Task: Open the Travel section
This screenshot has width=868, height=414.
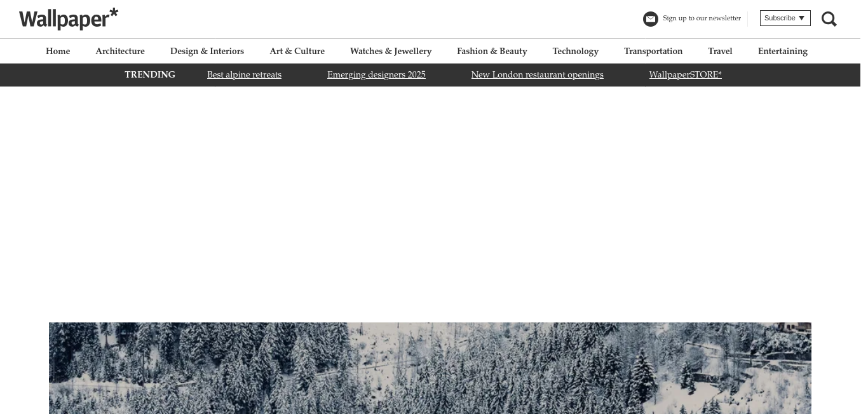Action: [x=720, y=51]
